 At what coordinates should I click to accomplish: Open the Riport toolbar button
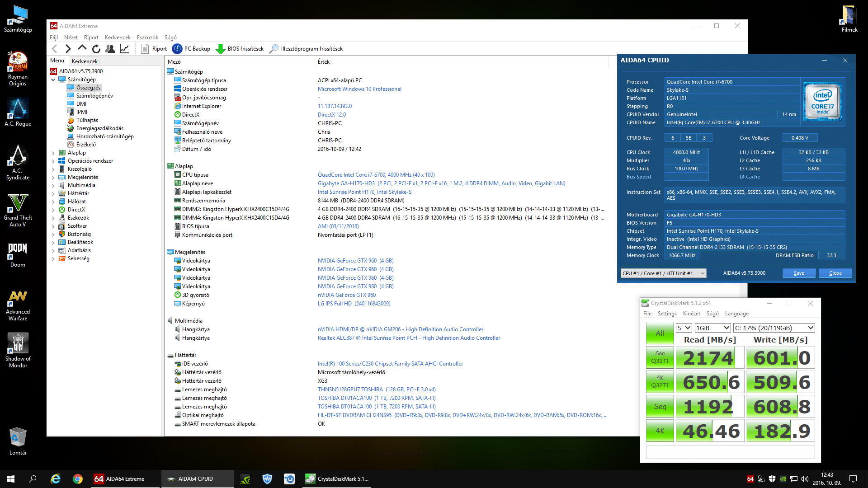[x=154, y=49]
